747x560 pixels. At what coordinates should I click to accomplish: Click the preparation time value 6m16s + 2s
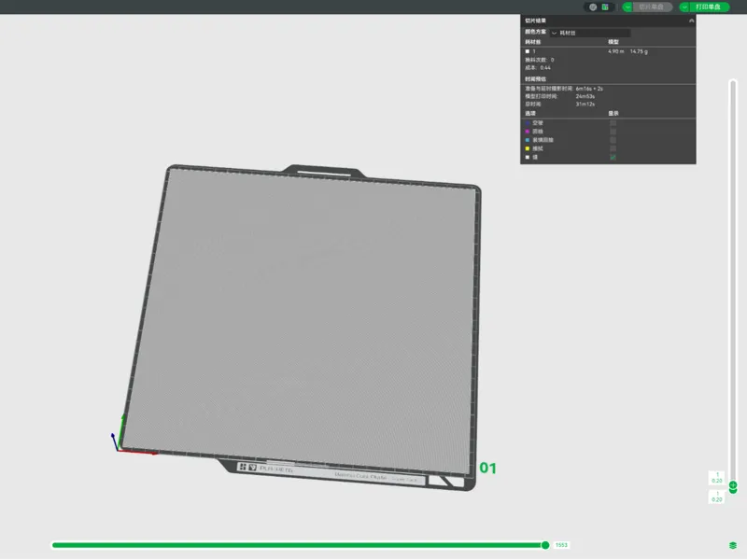(589, 89)
